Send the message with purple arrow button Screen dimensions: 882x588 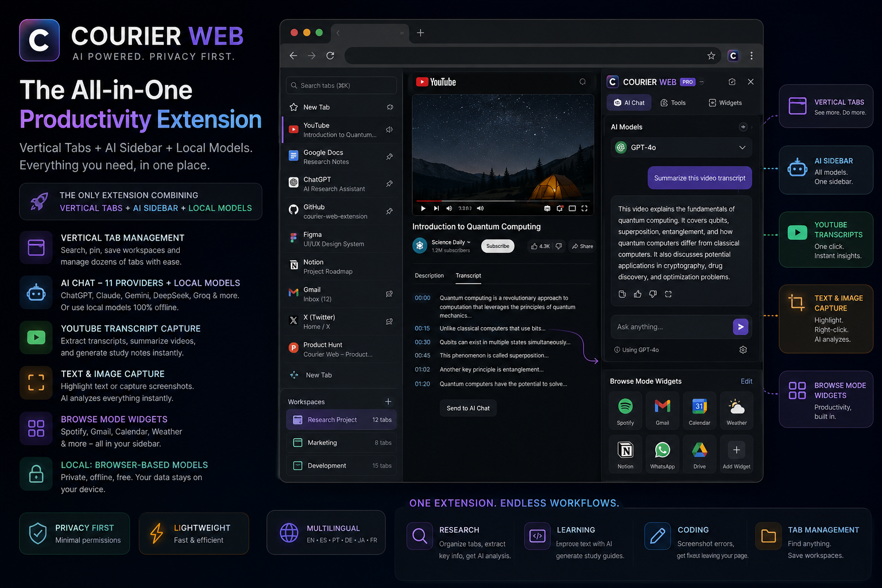pyautogui.click(x=741, y=327)
